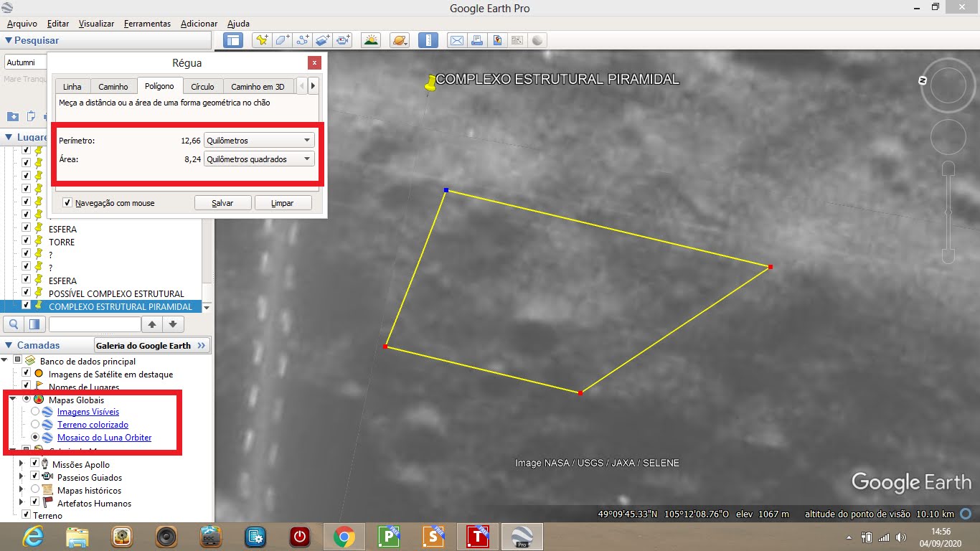Open Internet Explorer from the taskbar
Viewport: 980px width, 551px height.
pos(34,536)
